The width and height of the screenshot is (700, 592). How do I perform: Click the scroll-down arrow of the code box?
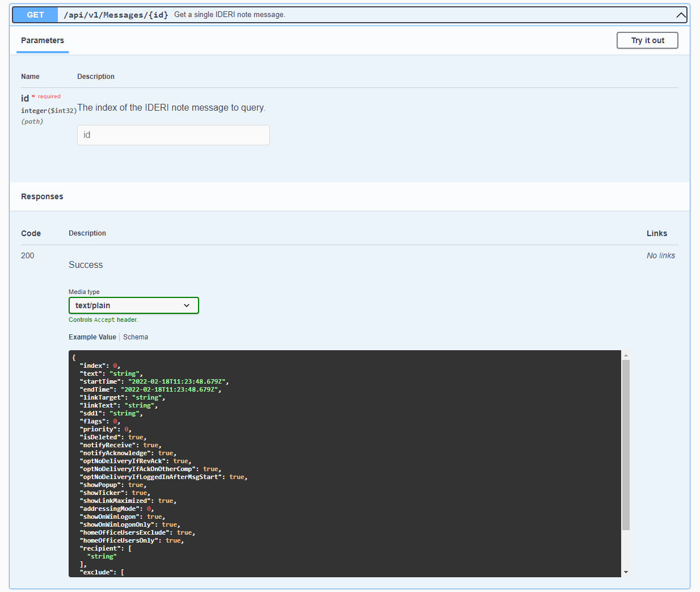(x=626, y=572)
